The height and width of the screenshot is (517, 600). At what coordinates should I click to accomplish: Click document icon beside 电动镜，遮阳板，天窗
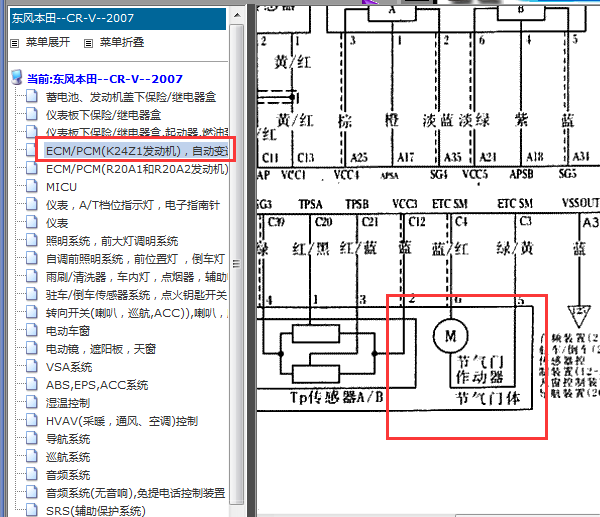point(32,348)
